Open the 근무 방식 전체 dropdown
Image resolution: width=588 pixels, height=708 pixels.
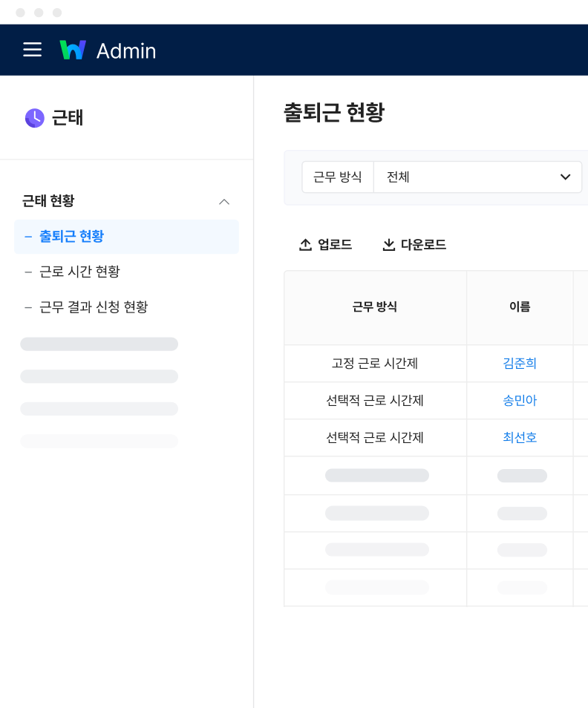477,177
